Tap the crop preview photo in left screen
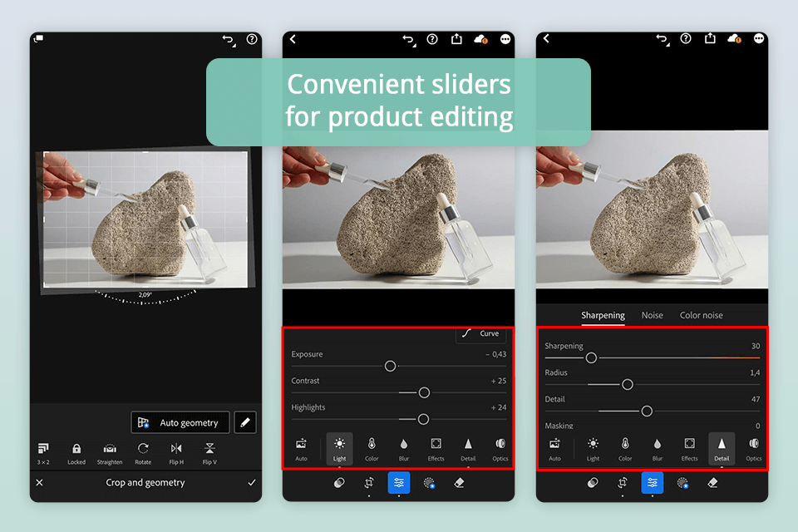The image size is (798, 532). (145, 220)
